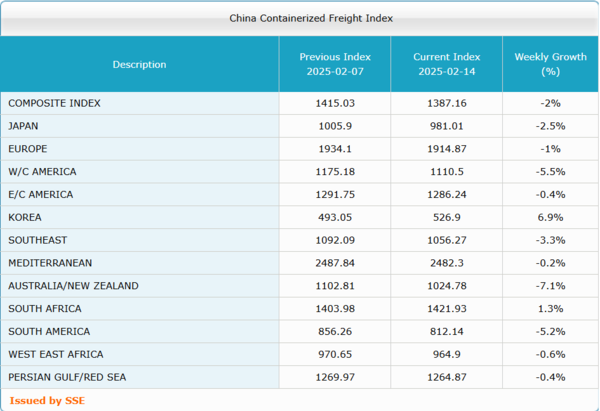Click the KOREA weekly growth value 6.9%
600x411 pixels.
549,217
